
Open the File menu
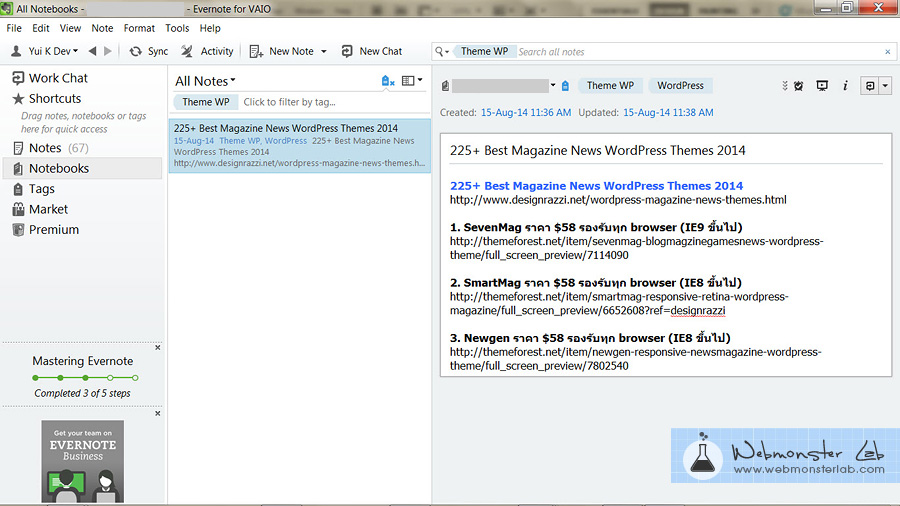pyautogui.click(x=14, y=28)
